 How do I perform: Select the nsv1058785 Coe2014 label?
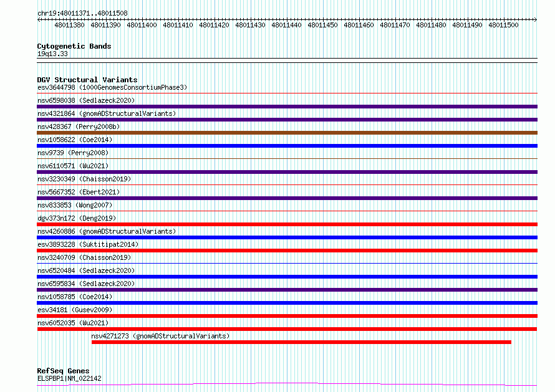tap(75, 297)
